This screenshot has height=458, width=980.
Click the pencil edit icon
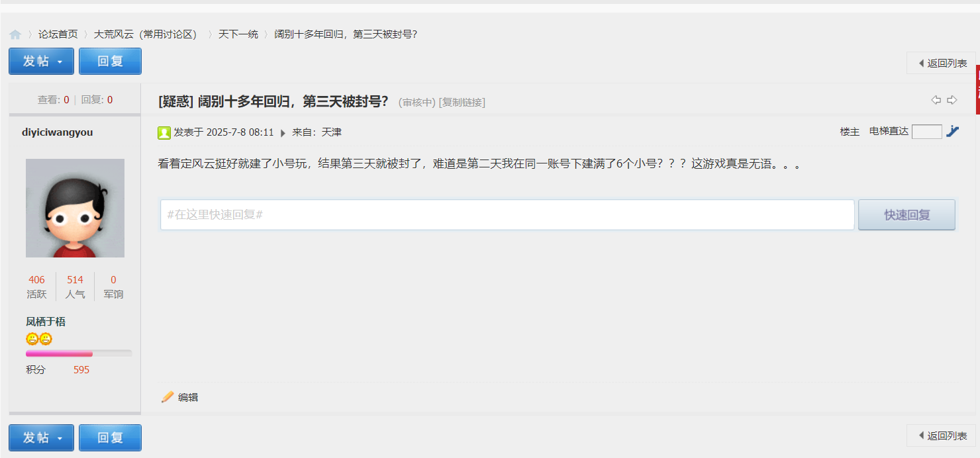pos(168,397)
